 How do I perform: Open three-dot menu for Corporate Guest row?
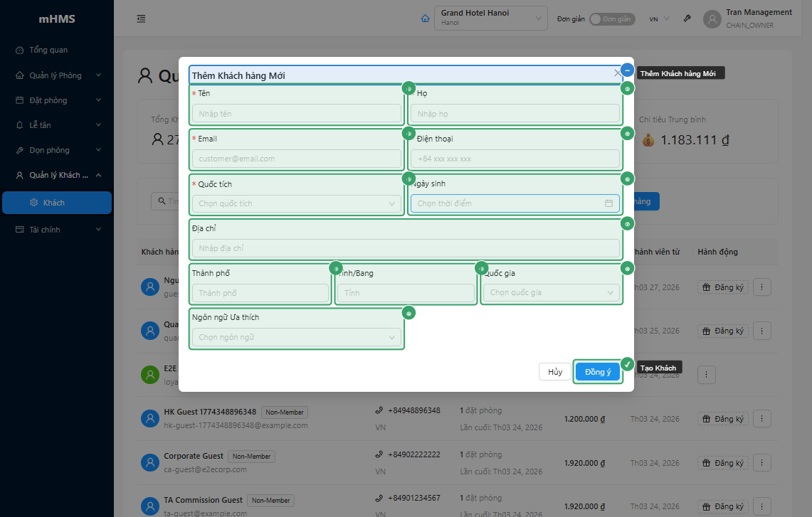(x=761, y=463)
